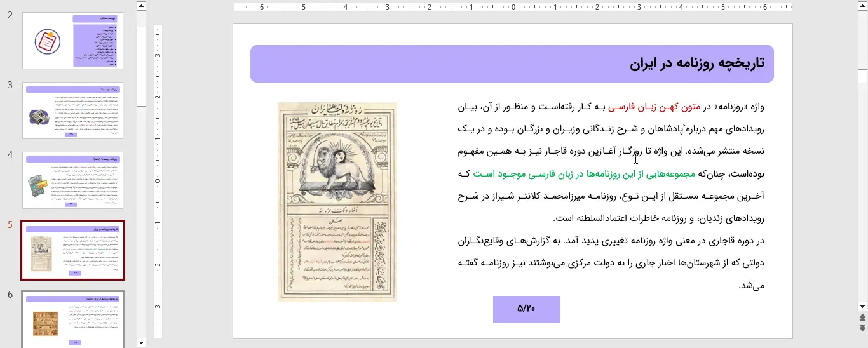The image size is (868, 348).
Task: Click paragraph starting 'در دوره قاجاری'
Action: pyautogui.click(x=611, y=263)
